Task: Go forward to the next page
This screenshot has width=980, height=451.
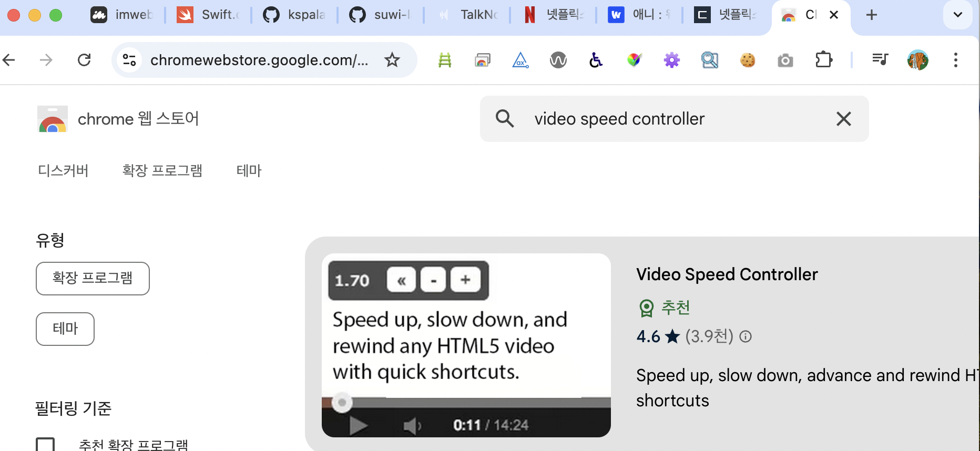Action: point(46,60)
